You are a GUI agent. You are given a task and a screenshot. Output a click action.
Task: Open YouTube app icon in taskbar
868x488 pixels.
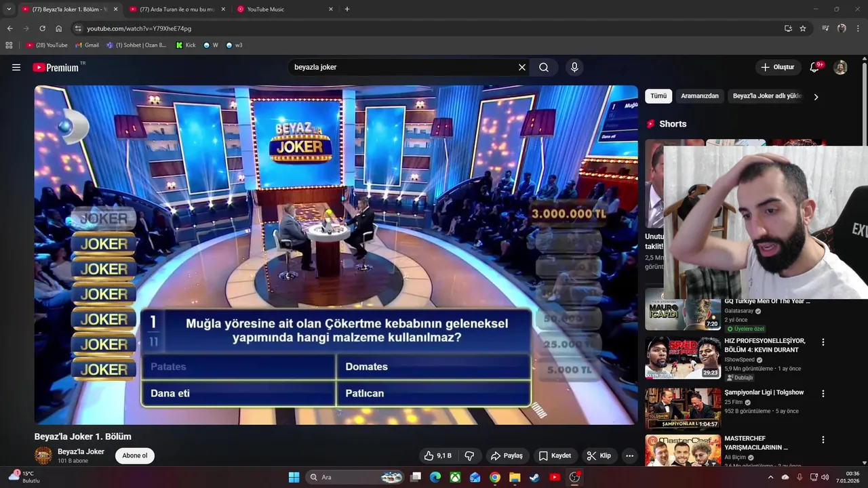pos(555,477)
